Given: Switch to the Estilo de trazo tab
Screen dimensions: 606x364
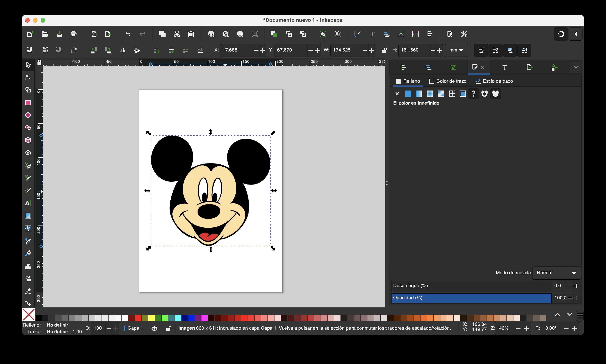Looking at the screenshot, I should click(x=494, y=81).
